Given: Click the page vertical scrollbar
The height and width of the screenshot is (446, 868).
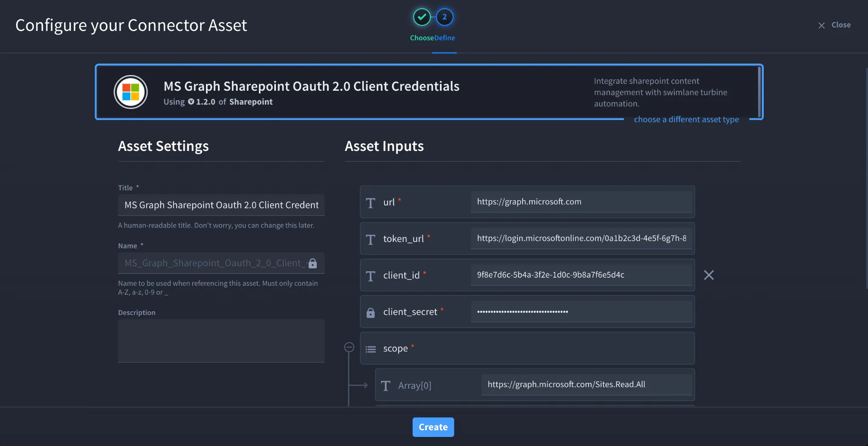Looking at the screenshot, I should (866, 178).
